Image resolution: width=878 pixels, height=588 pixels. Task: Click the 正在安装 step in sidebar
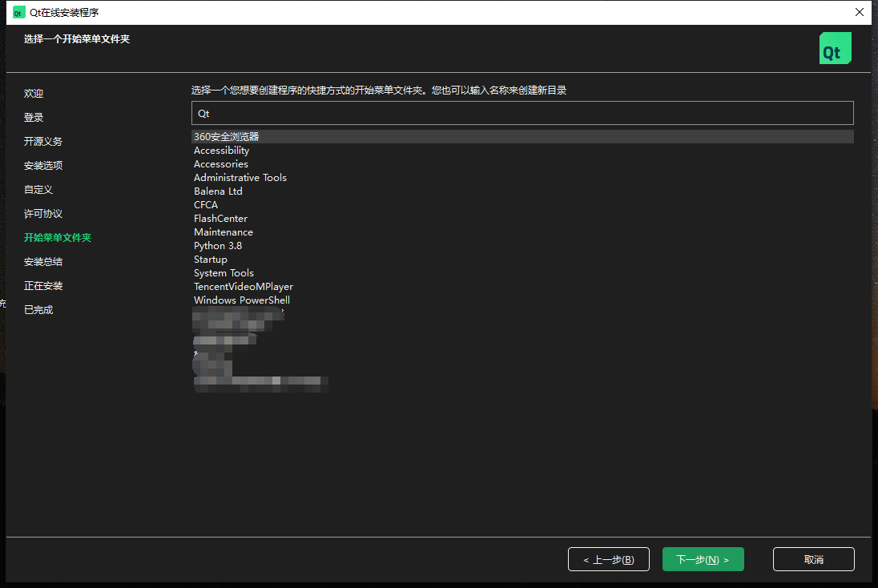pyautogui.click(x=43, y=286)
